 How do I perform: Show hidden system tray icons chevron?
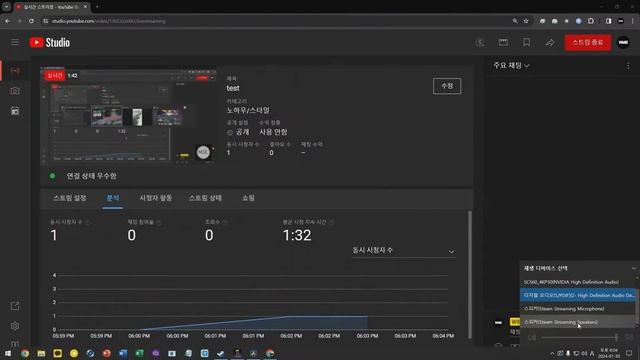pos(552,353)
